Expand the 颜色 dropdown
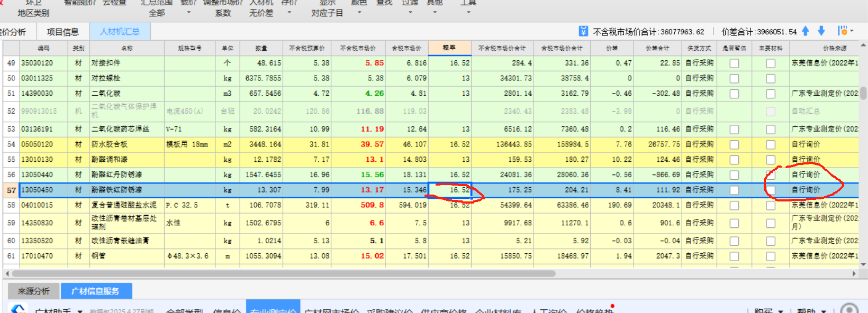 (359, 12)
